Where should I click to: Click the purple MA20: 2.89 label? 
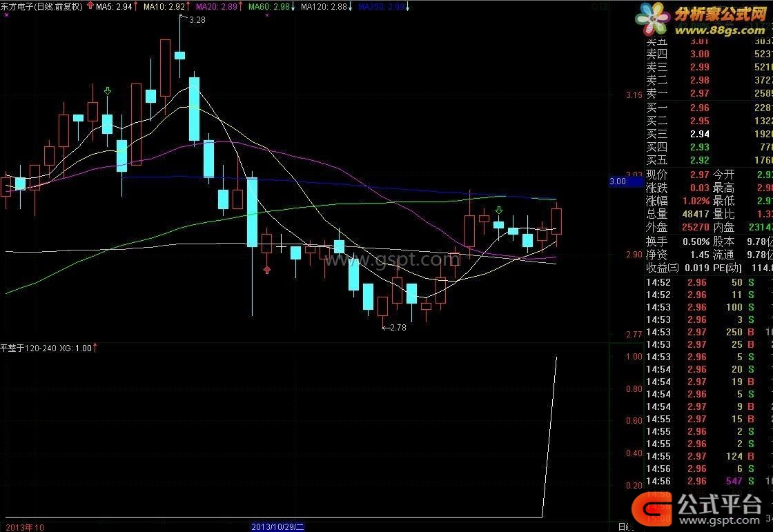217,6
